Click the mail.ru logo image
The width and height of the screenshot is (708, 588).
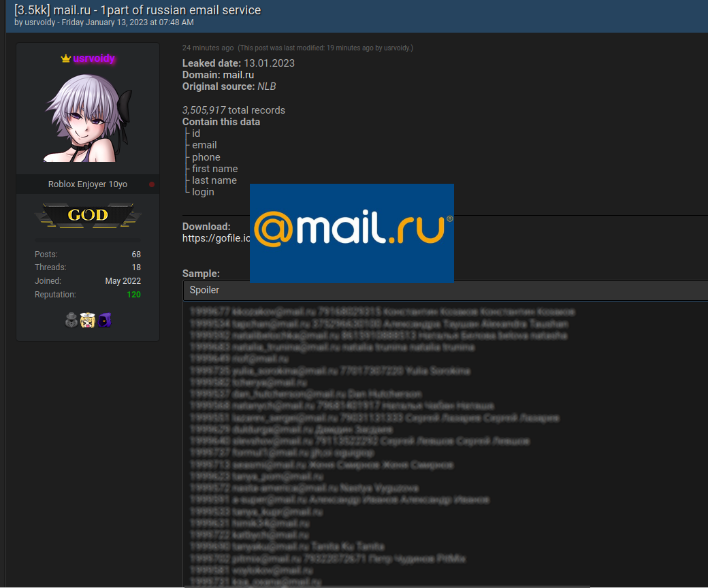pos(351,232)
